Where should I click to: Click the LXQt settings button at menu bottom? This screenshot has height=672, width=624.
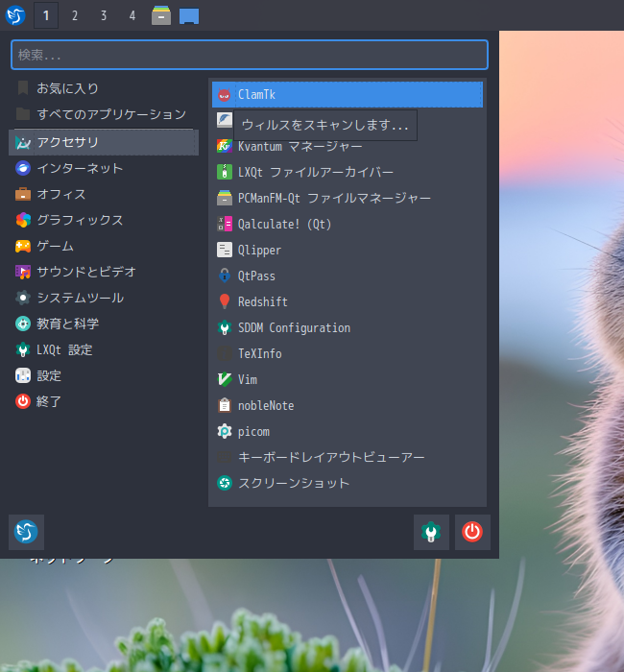pyautogui.click(x=431, y=532)
